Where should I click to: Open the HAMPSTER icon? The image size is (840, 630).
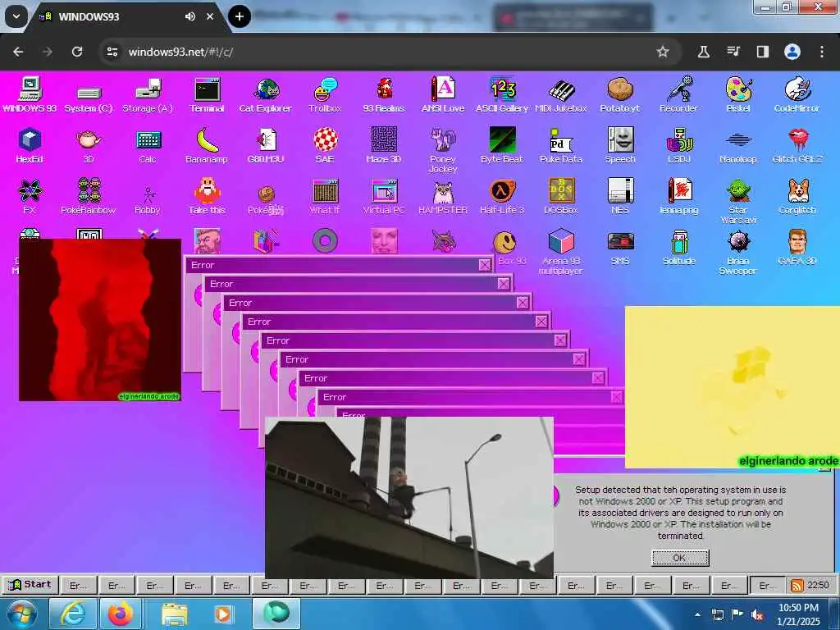(x=443, y=196)
